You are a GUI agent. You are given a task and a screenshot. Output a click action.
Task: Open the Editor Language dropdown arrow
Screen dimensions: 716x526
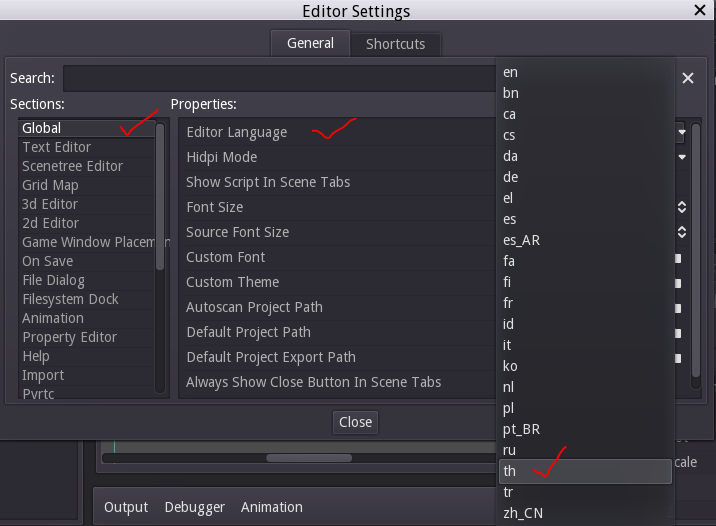pos(681,132)
